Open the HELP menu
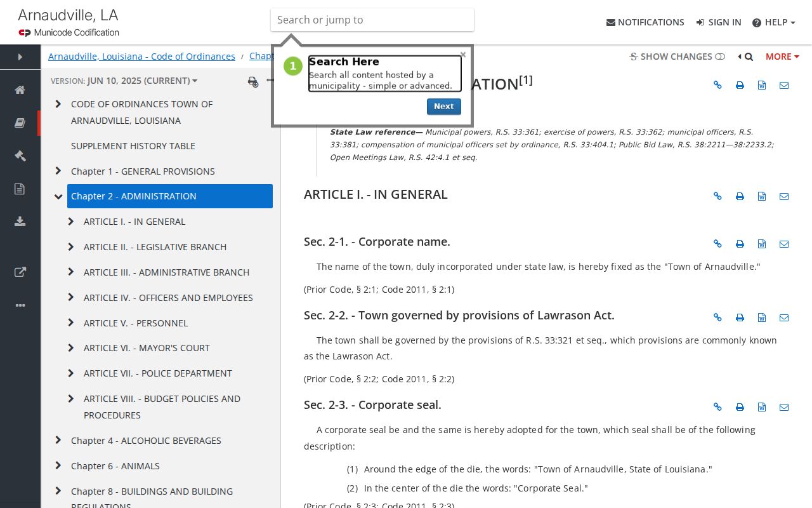This screenshot has width=812, height=508. 773,22
